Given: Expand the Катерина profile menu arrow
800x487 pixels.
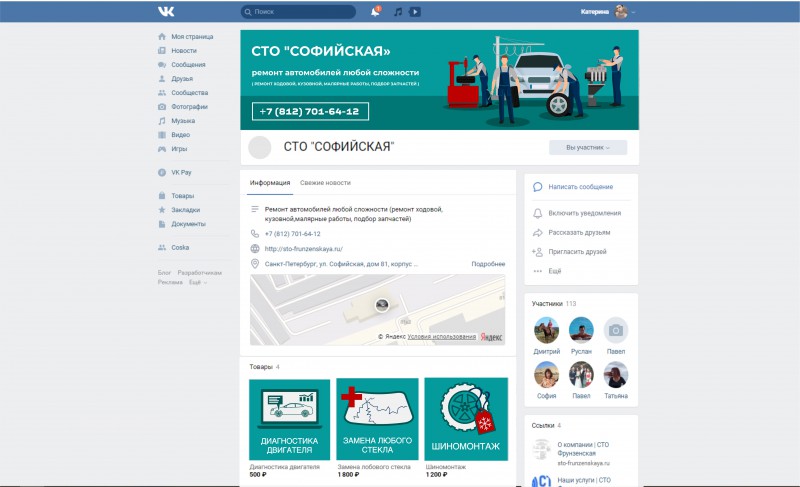Looking at the screenshot, I should coord(633,12).
